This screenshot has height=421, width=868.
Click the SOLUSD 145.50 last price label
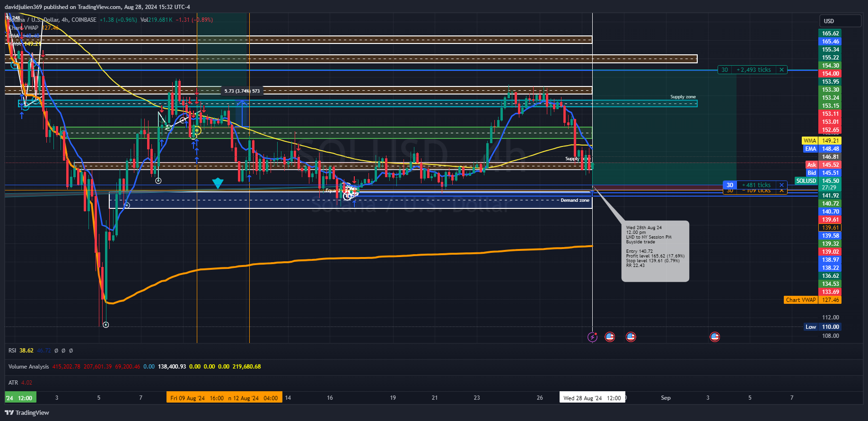818,181
